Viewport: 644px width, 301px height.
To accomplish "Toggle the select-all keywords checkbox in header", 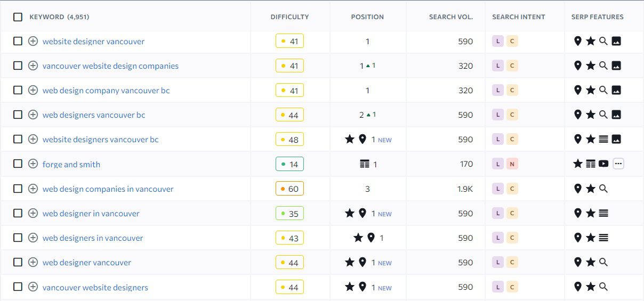I will point(18,17).
